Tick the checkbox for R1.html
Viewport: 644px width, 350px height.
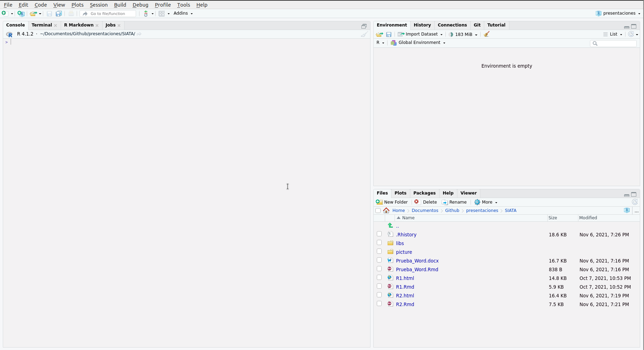379,277
